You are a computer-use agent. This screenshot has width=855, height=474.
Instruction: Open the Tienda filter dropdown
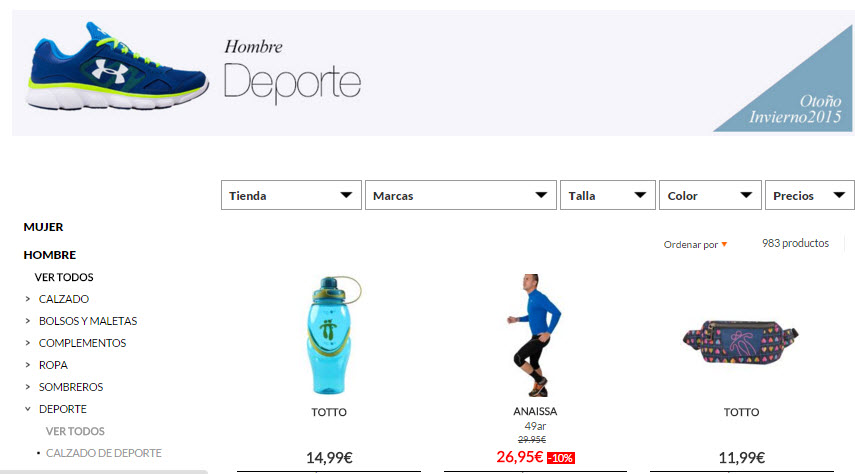click(x=291, y=195)
